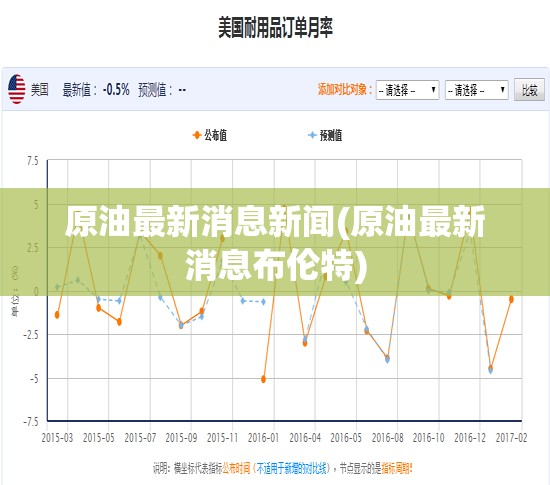Click the US flag icon
This screenshot has width=550, height=485.
[16, 89]
